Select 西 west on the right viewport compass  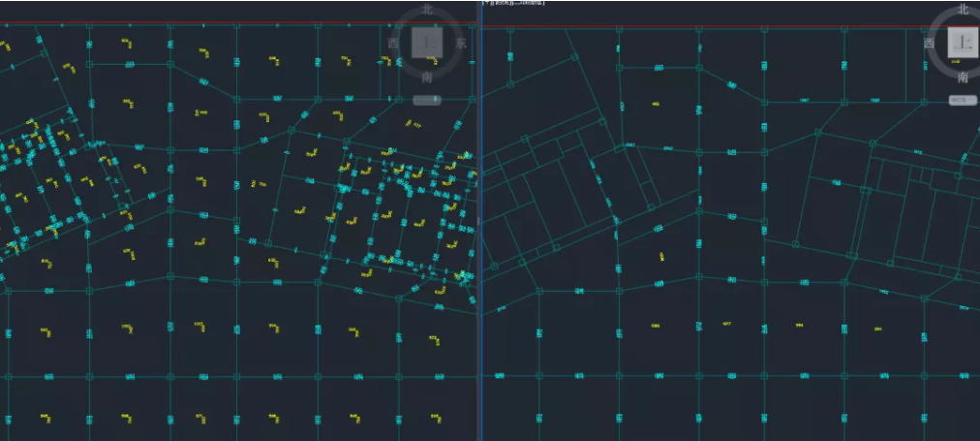(929, 43)
